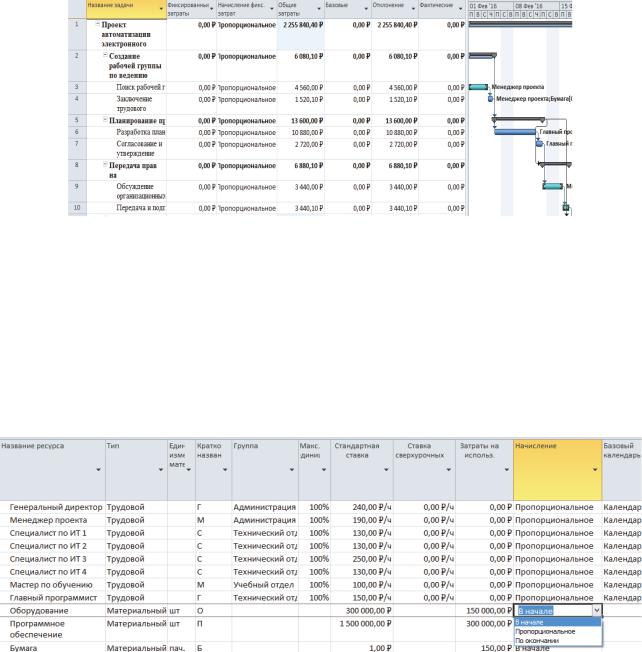Select the "Специалист по ИТ 3" resource
Viewport: 642px width, 652px height.
48,559
